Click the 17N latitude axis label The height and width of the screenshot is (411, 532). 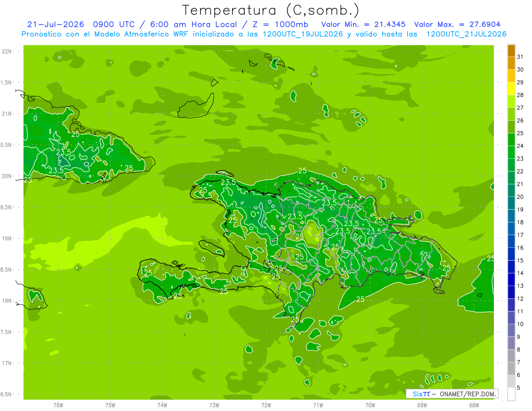(x=7, y=363)
